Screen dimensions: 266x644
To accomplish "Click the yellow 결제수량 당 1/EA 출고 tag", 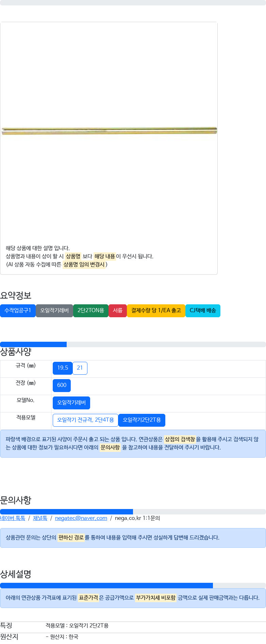I will pos(156,310).
